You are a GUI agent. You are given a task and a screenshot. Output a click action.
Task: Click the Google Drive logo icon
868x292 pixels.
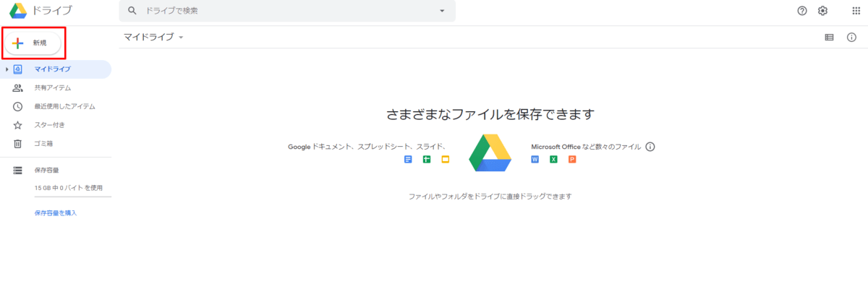tap(18, 11)
